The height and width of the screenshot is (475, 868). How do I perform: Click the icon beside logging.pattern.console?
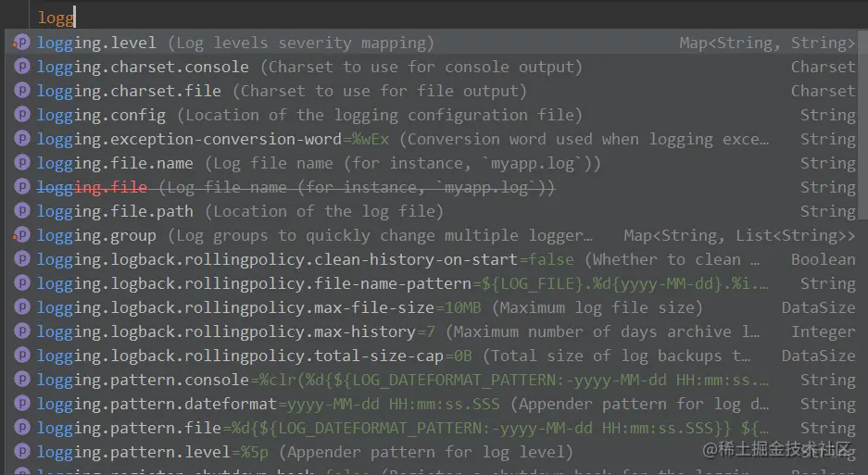coord(21,380)
